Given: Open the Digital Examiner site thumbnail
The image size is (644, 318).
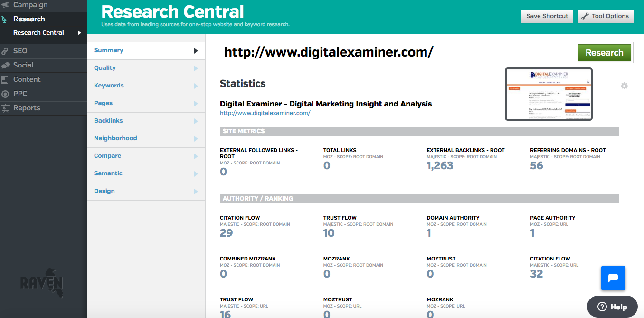Looking at the screenshot, I should point(549,94).
